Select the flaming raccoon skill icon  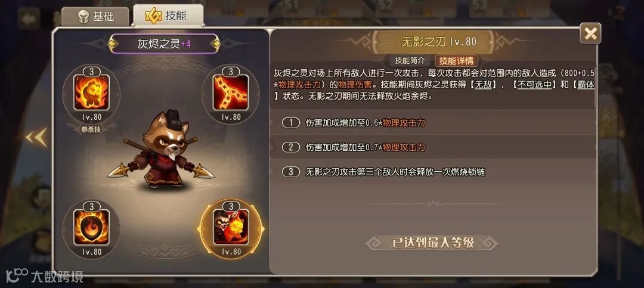click(91, 93)
